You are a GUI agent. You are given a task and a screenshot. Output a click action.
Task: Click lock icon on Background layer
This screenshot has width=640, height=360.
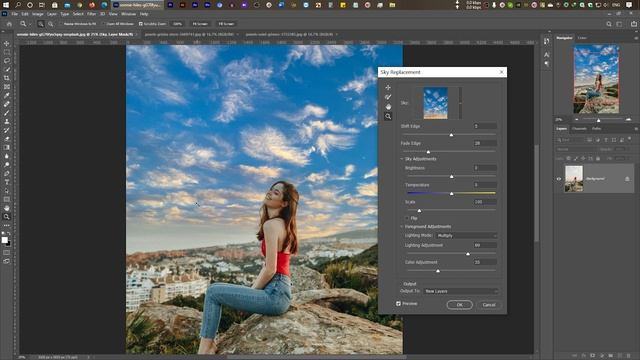point(627,179)
